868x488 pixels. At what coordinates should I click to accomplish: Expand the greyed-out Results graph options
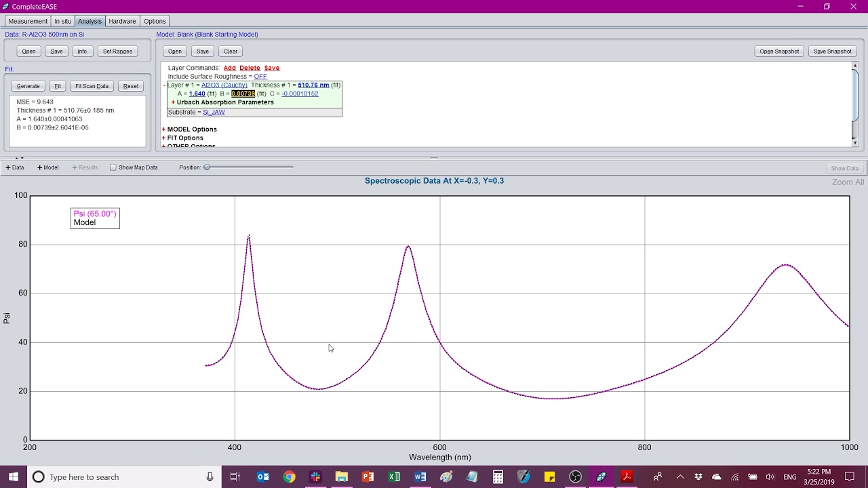coord(85,167)
